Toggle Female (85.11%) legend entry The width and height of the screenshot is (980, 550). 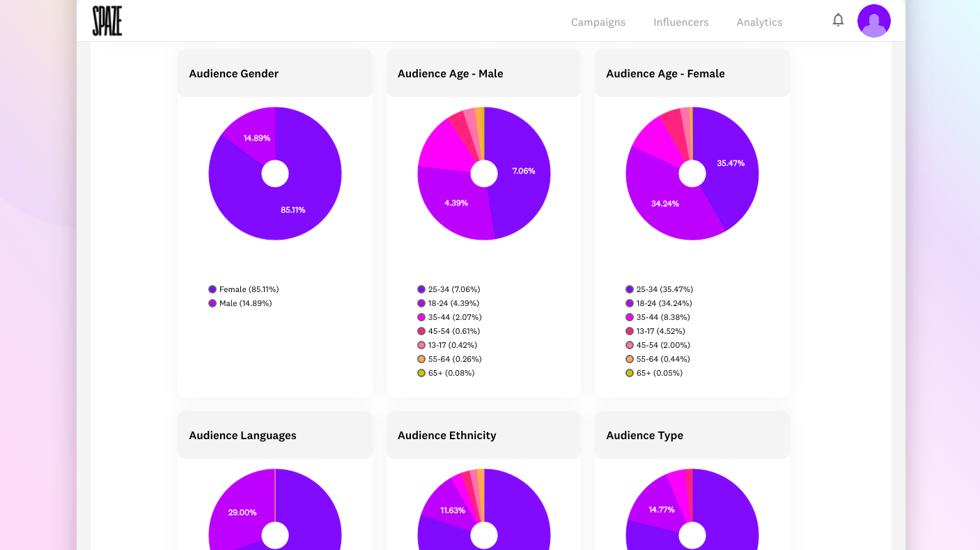click(243, 289)
